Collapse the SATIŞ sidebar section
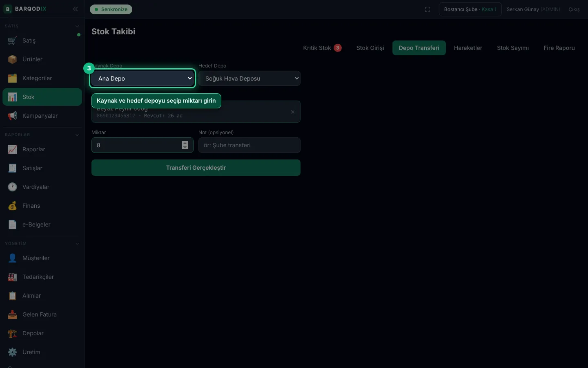 tap(77, 26)
